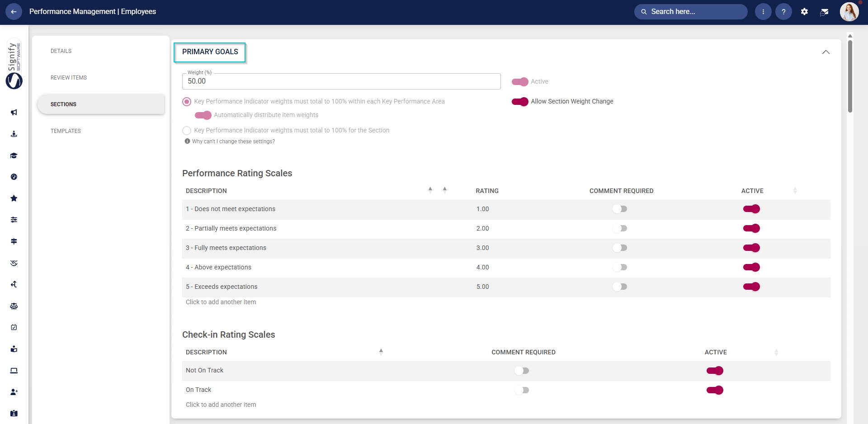Viewport: 868px width, 424px height.
Task: Click the scrollbar up arrow
Action: point(850,36)
